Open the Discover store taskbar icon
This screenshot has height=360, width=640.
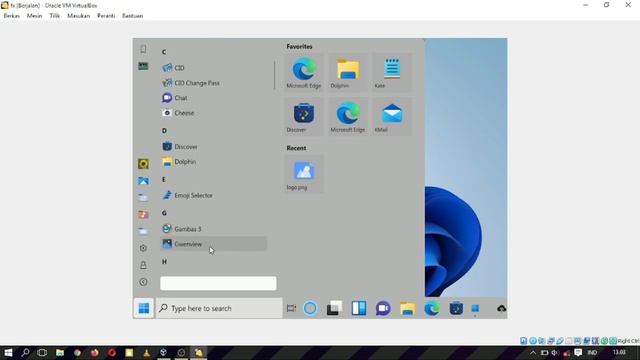pyautogui.click(x=456, y=308)
